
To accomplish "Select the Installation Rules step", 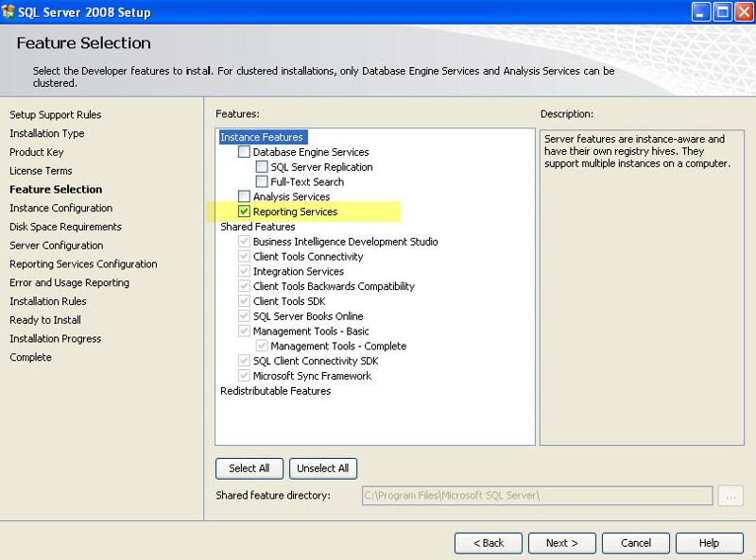I will click(x=48, y=301).
